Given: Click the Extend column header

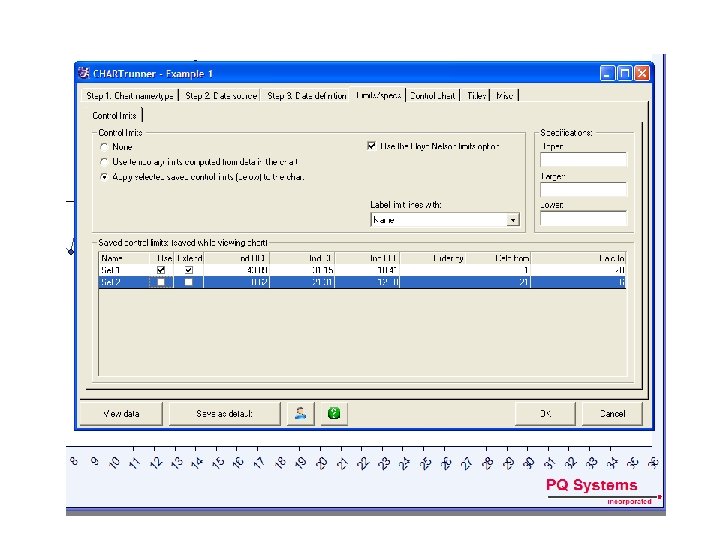Looking at the screenshot, I should (189, 258).
